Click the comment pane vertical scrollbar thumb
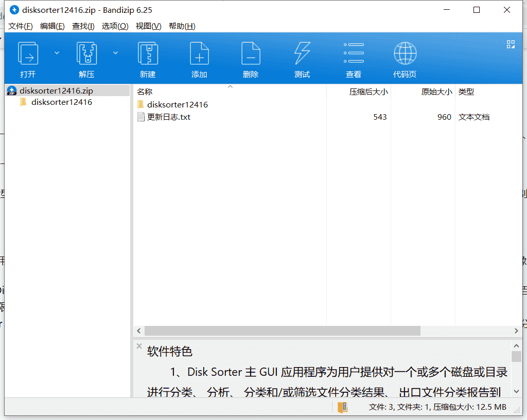The height and width of the screenshot is (420, 527). pos(516,356)
